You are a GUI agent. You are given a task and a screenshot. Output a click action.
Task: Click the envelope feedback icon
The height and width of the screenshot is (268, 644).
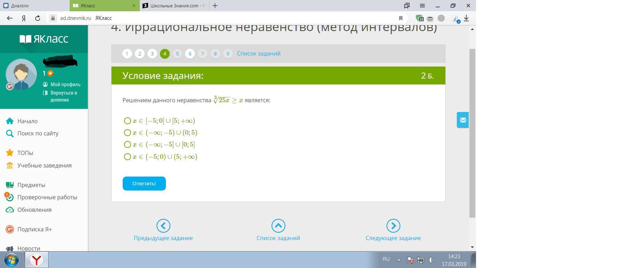coord(463,120)
